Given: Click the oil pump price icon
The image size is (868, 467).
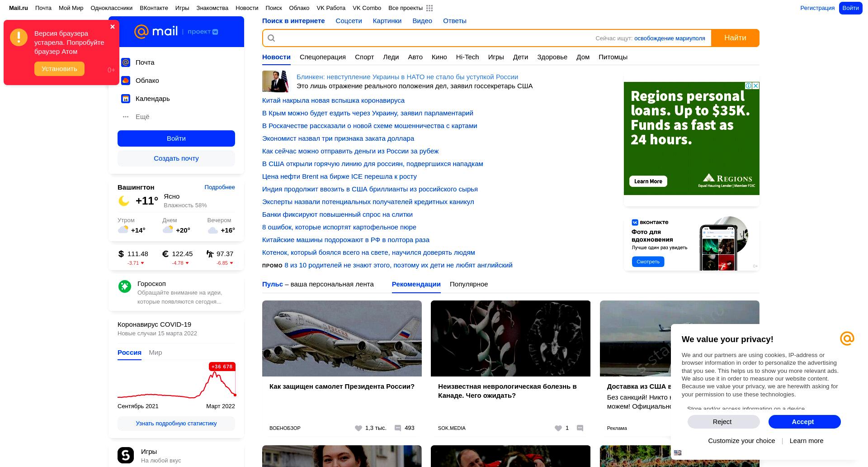Looking at the screenshot, I should (210, 254).
